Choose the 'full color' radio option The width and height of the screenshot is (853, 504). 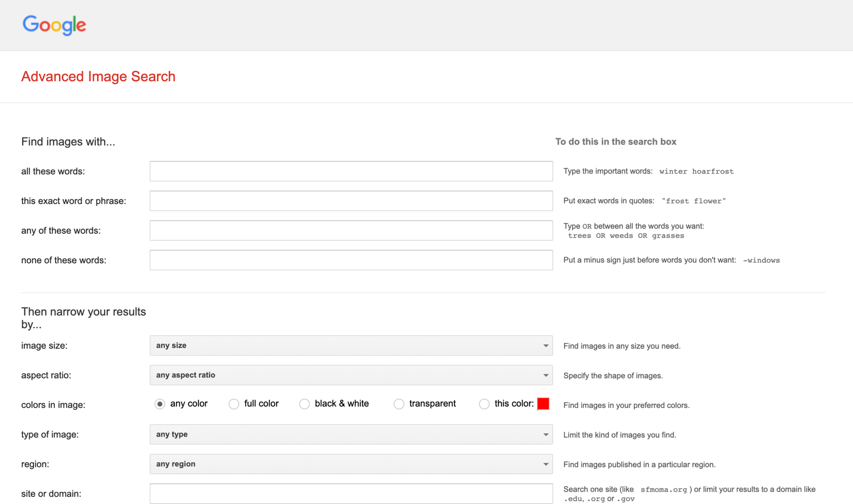(x=234, y=404)
